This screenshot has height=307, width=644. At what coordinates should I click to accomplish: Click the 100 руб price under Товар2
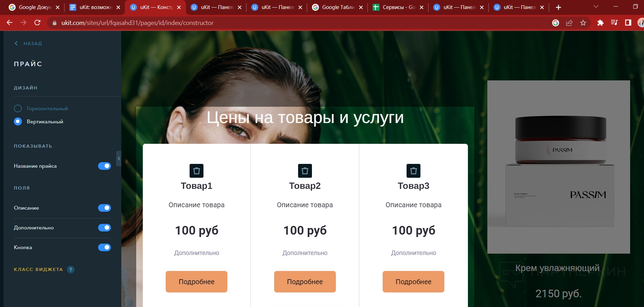coord(305,230)
